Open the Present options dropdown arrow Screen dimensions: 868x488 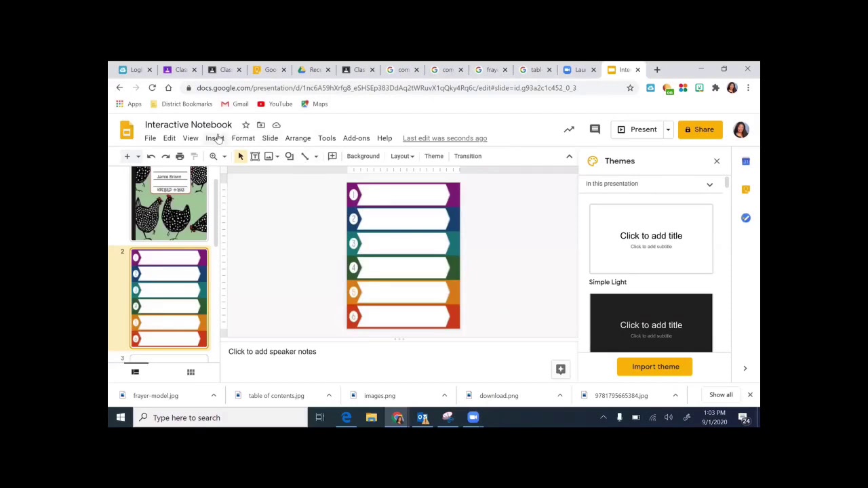pyautogui.click(x=668, y=129)
